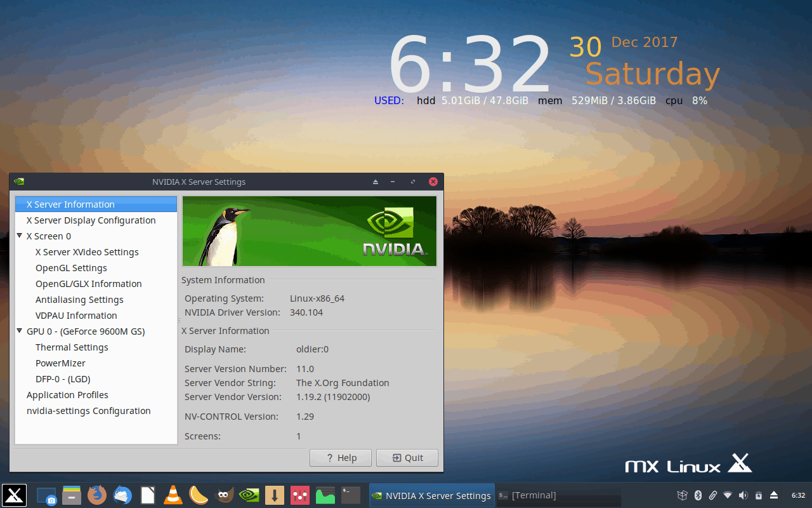812x508 pixels.
Task: Click the Wi-Fi network tray icon
Action: (x=728, y=495)
